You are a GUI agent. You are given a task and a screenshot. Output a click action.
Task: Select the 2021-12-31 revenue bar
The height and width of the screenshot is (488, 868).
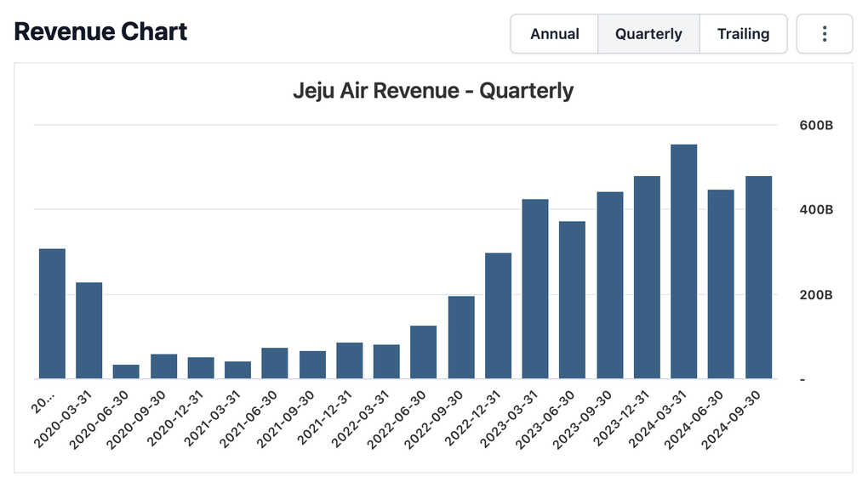pyautogui.click(x=349, y=360)
